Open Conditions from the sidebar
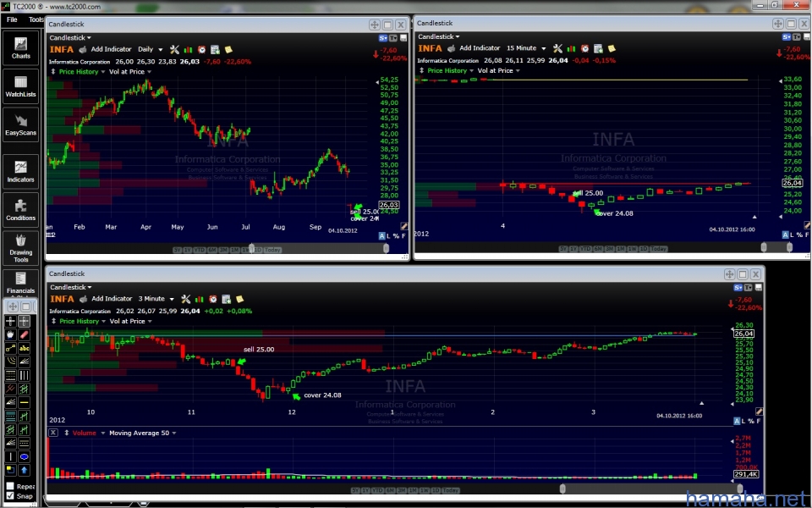This screenshot has width=812, height=508. [20, 210]
